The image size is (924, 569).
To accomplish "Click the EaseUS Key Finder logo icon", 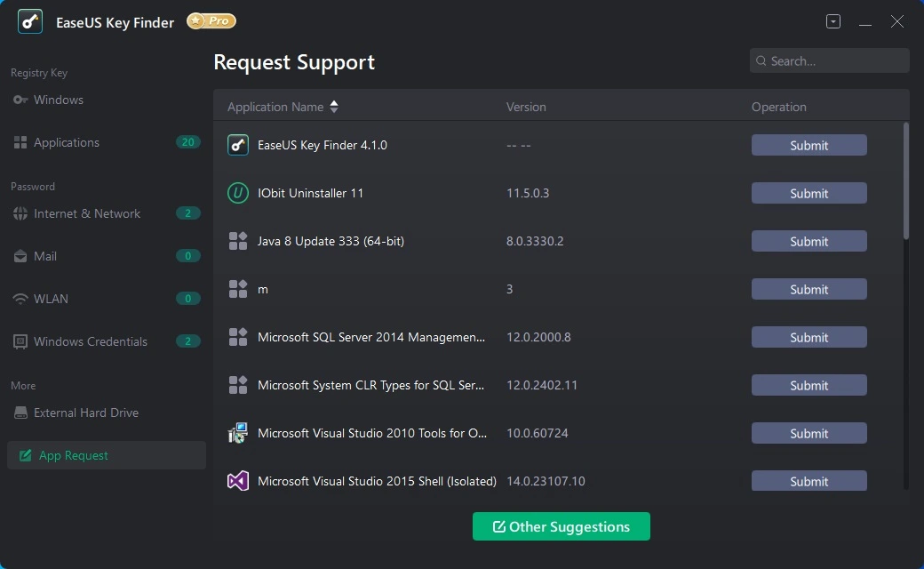I will [30, 22].
